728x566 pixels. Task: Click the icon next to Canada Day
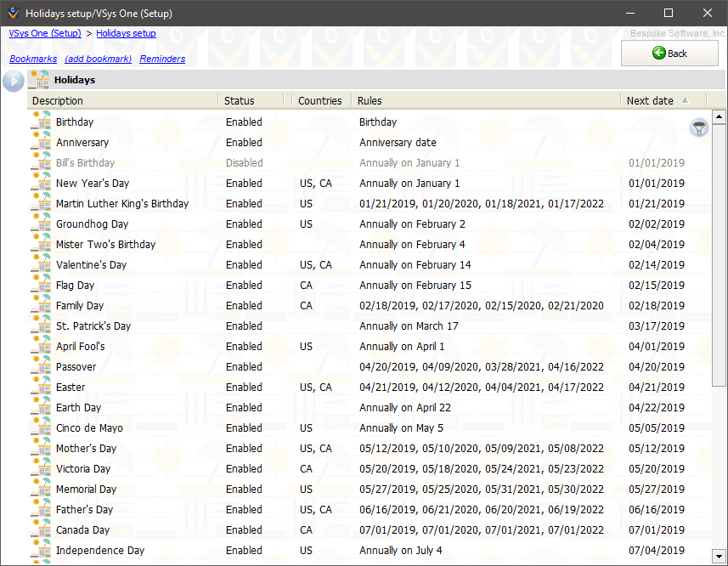tap(41, 529)
